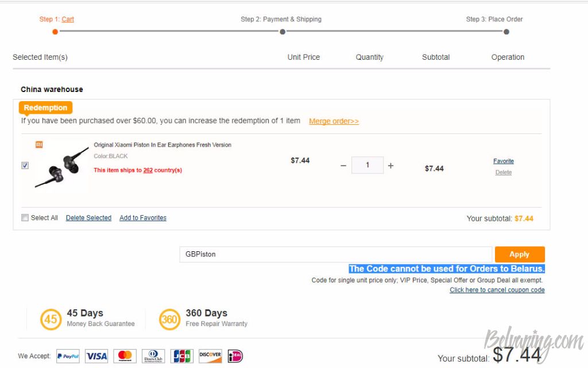This screenshot has width=588, height=368.
Task: Click the 360 Days warranty badge icon
Action: 169,320
